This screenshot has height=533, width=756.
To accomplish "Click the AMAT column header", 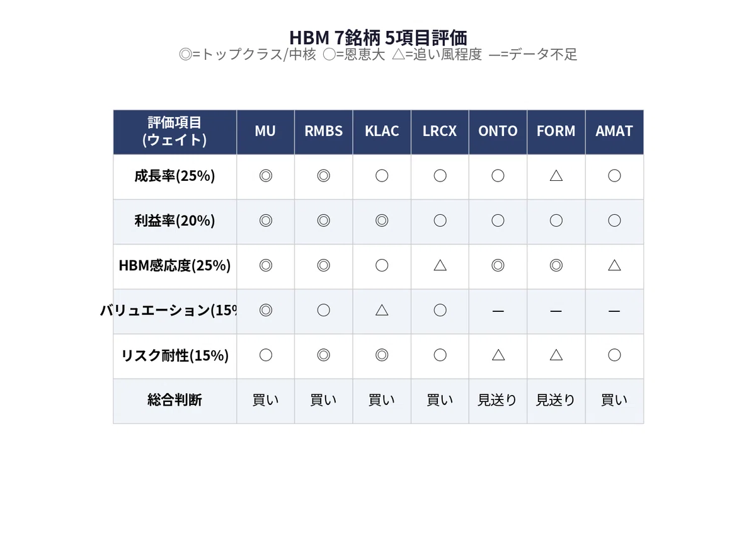I will tap(614, 132).
